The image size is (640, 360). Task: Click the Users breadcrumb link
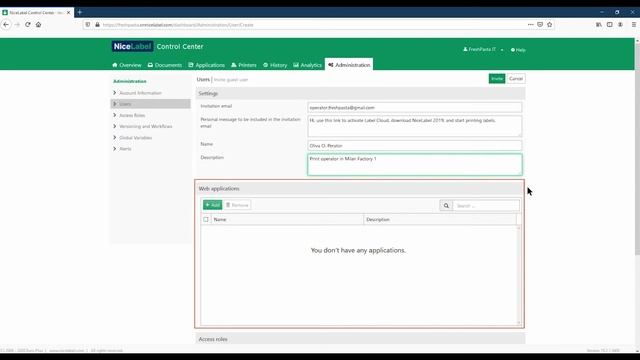pyautogui.click(x=203, y=79)
